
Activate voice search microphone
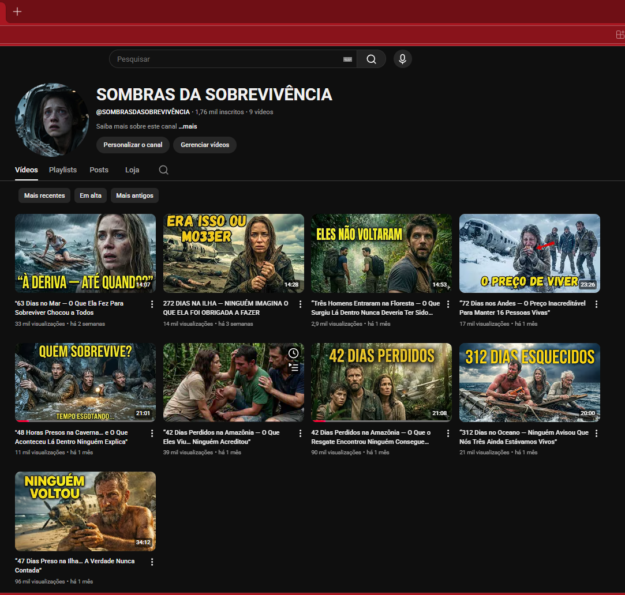(402, 59)
